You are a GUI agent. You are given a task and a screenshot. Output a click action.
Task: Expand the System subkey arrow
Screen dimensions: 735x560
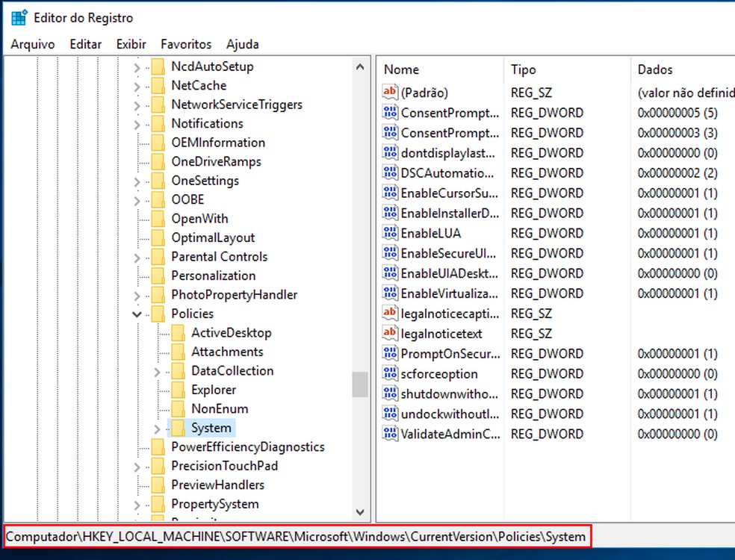157,429
